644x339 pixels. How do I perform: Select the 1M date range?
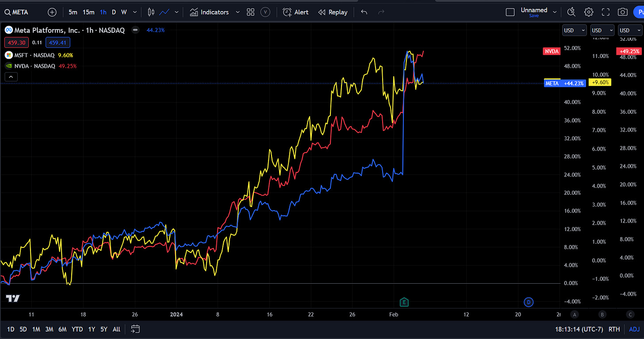click(x=36, y=329)
